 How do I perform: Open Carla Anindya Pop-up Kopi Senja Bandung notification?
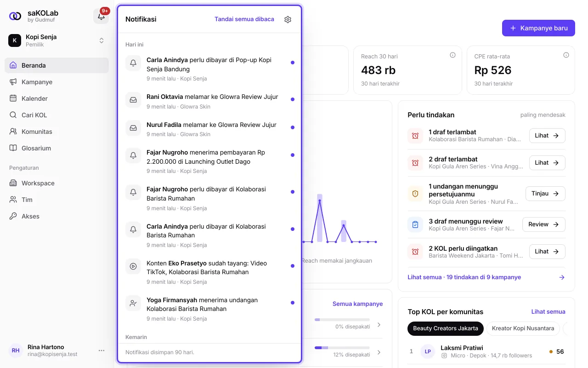tap(209, 69)
